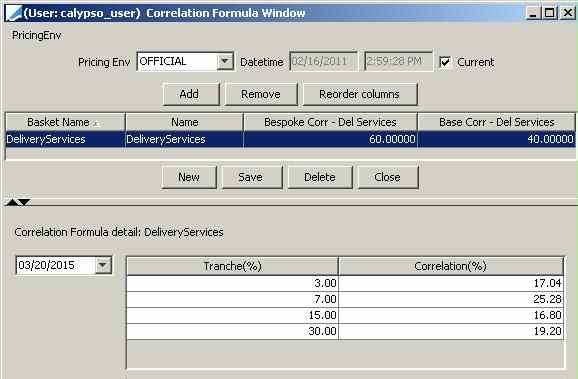The height and width of the screenshot is (379, 578).
Task: Maximize the Correlation Formula Window
Action: pyautogui.click(x=549, y=13)
